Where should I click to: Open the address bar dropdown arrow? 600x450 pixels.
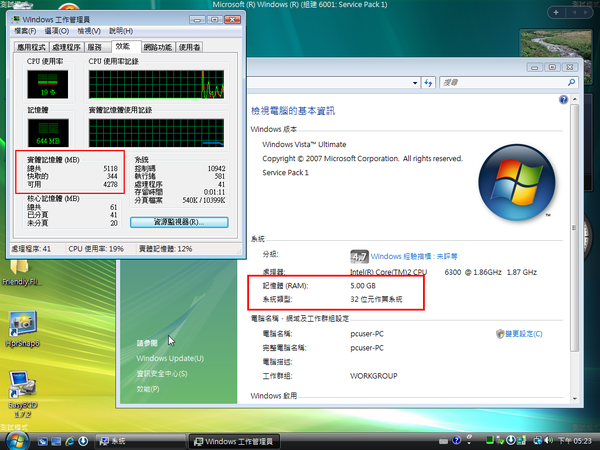coord(415,83)
